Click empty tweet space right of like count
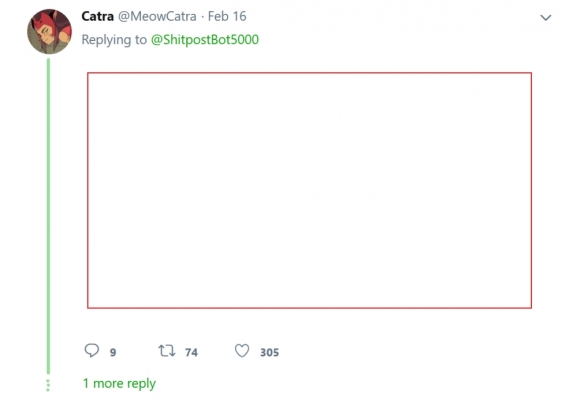Image resolution: width=577 pixels, height=400 pixels. 405,351
